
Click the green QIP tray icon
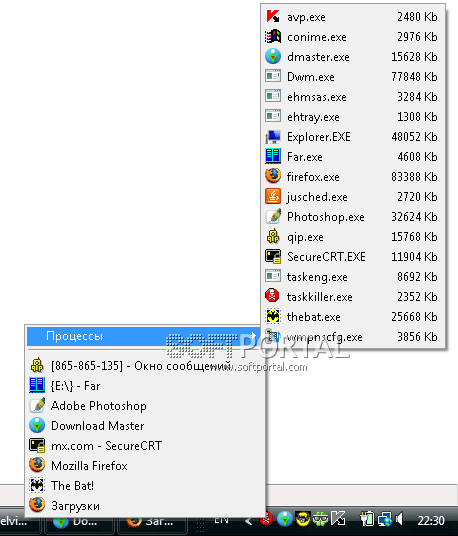click(320, 520)
